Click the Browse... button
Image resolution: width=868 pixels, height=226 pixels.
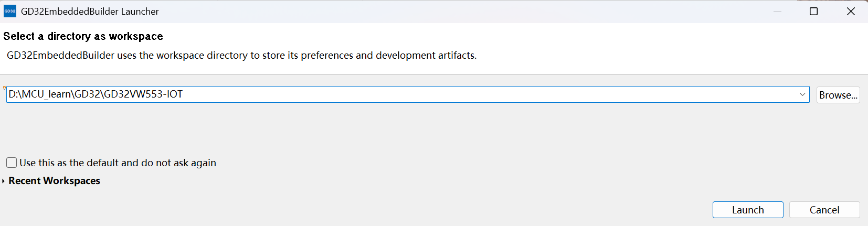pyautogui.click(x=838, y=95)
